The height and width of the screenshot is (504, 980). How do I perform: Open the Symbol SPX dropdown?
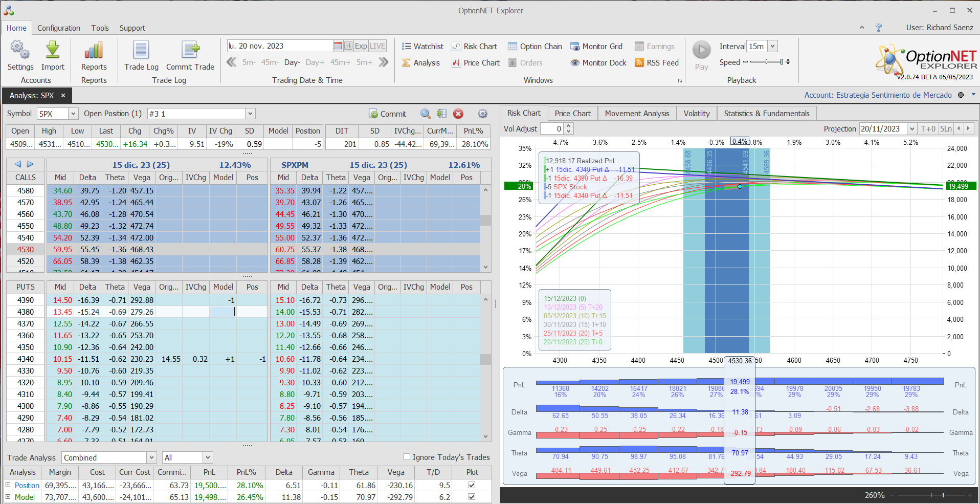[x=73, y=114]
